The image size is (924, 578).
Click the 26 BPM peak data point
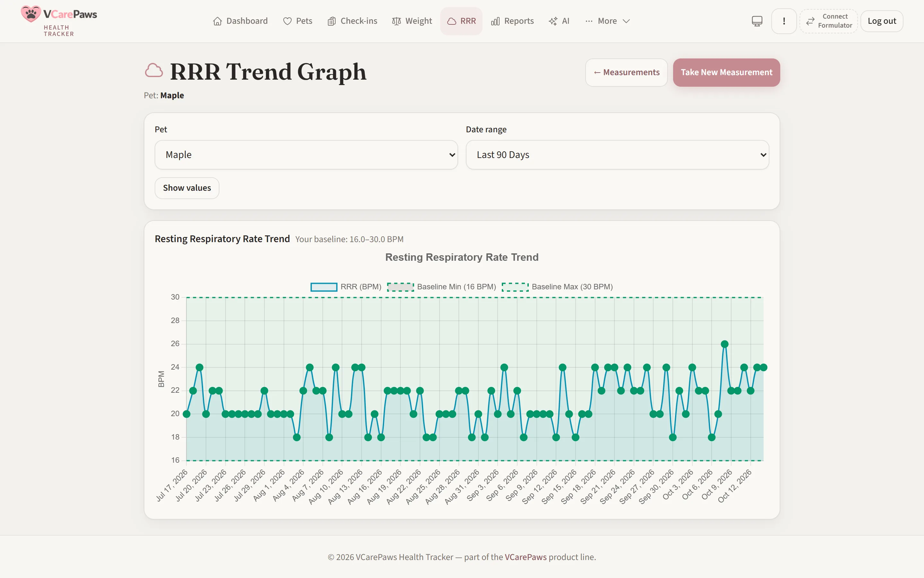point(725,344)
